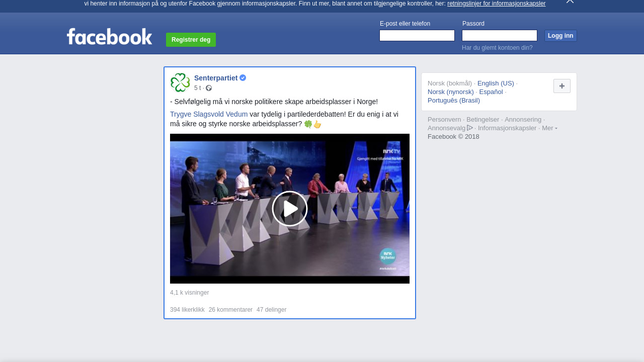Focus the Passord input field
This screenshot has height=362, width=644.
(x=500, y=36)
